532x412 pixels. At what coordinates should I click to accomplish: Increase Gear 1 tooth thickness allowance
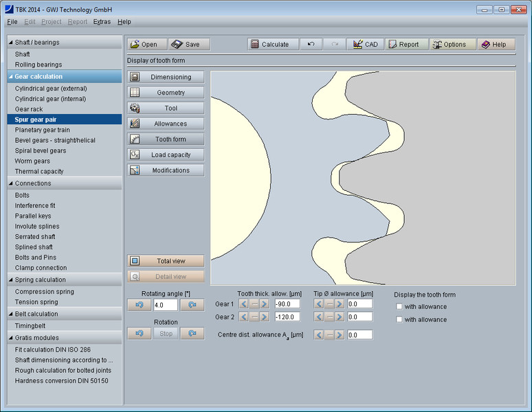265,304
